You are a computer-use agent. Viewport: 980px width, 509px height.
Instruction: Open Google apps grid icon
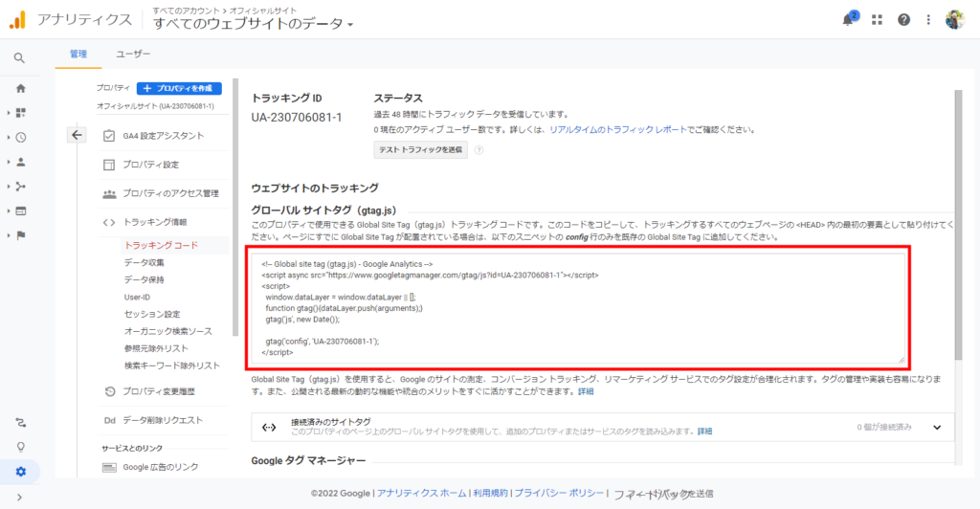[x=877, y=20]
